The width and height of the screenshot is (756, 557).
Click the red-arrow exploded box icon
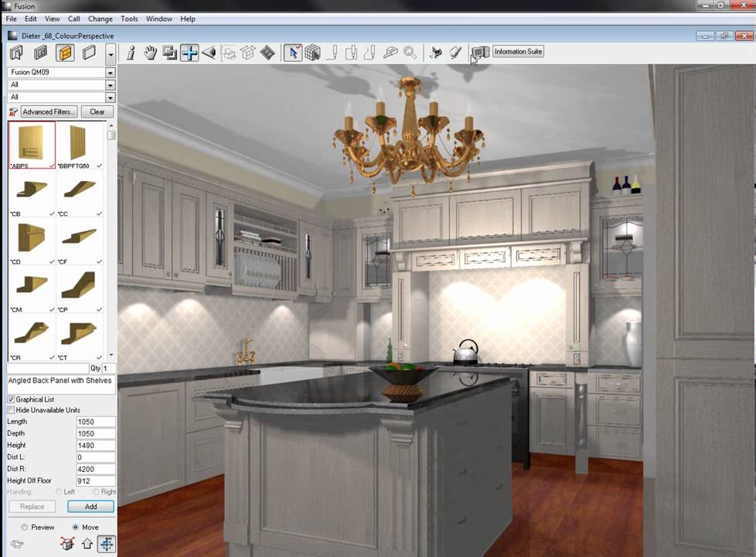(67, 544)
